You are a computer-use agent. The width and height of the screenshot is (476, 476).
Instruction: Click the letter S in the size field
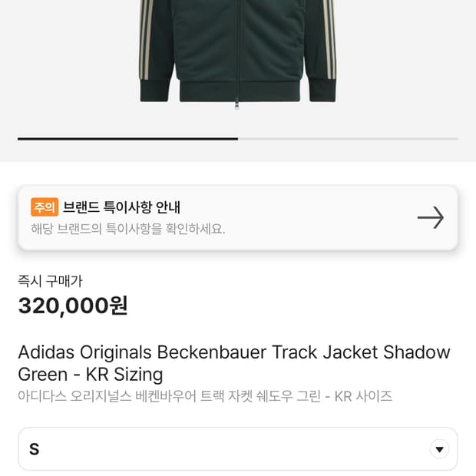click(x=34, y=449)
